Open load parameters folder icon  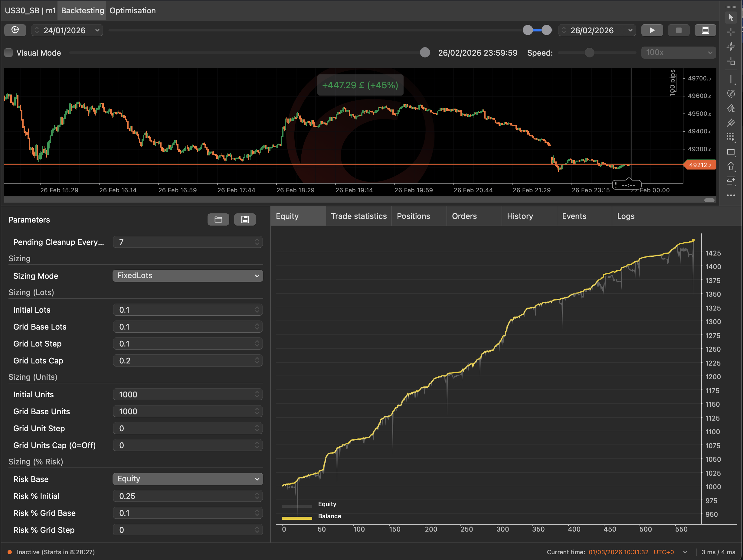point(218,220)
